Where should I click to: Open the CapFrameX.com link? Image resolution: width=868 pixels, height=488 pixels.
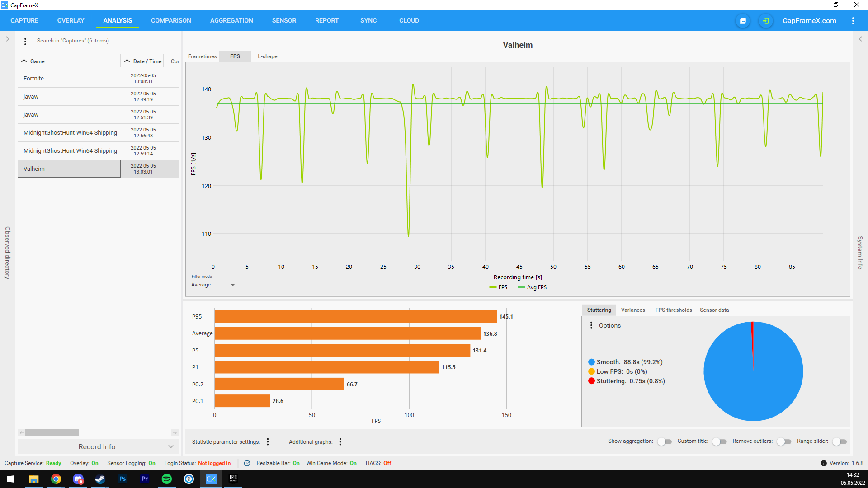pyautogui.click(x=809, y=21)
